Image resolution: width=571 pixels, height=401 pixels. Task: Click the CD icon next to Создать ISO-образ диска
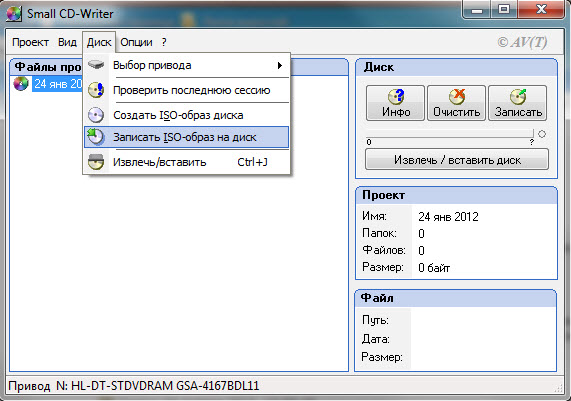[96, 115]
